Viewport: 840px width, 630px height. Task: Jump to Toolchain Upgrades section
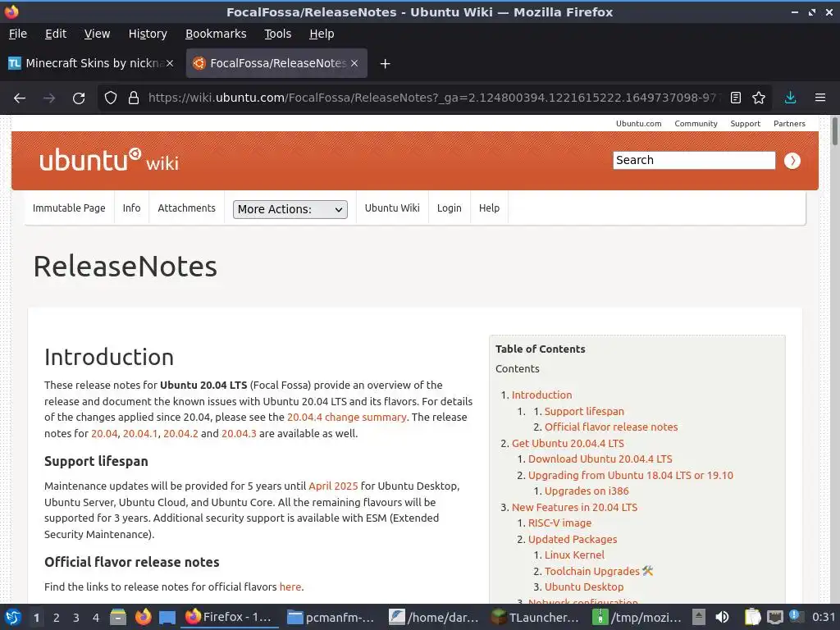pos(592,571)
